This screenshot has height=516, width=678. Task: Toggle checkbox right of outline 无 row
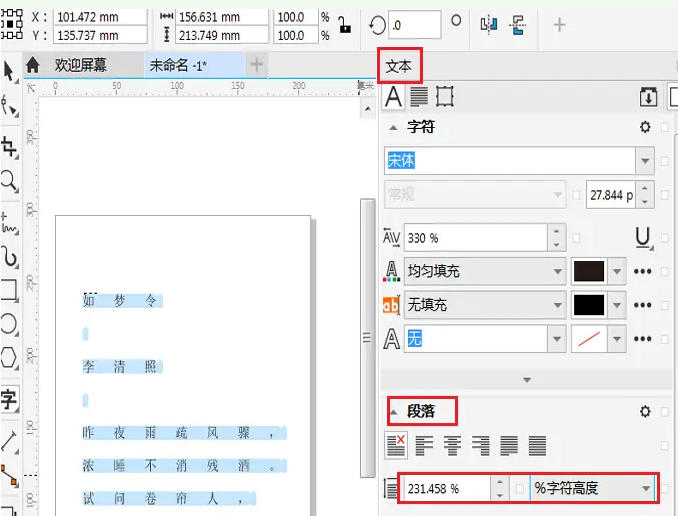[x=665, y=339]
